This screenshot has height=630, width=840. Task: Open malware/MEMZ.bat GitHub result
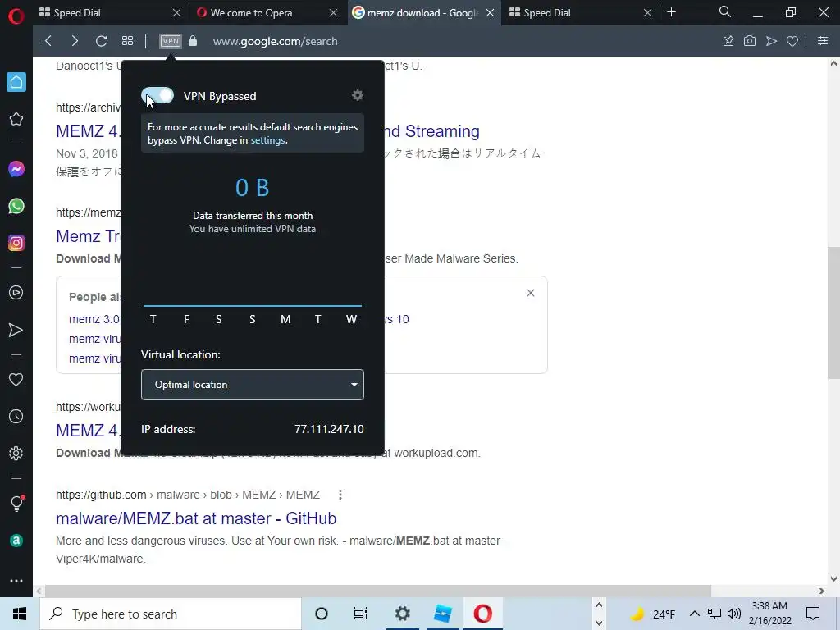click(196, 518)
